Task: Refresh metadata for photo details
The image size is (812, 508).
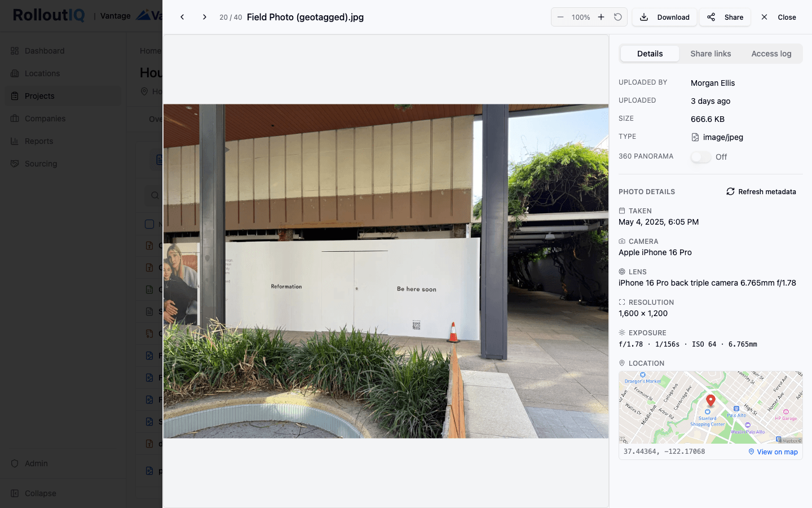Action: (761, 192)
